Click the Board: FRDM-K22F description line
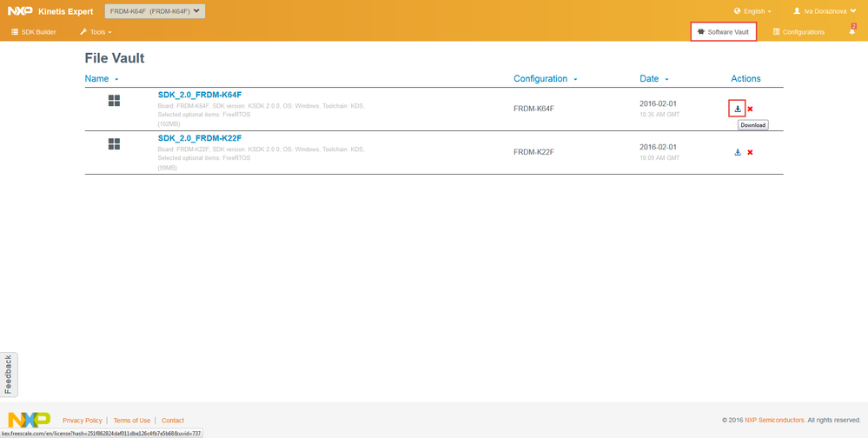 point(261,149)
